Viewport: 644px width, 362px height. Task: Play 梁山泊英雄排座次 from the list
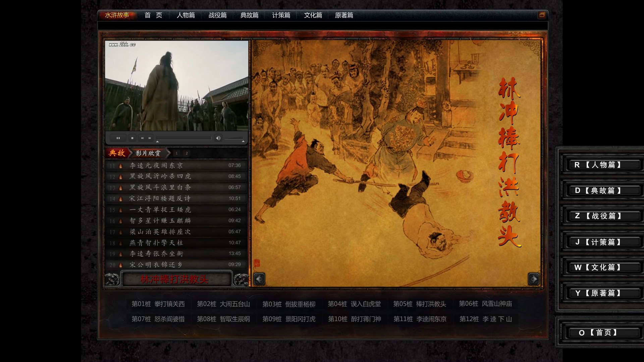pyautogui.click(x=176, y=232)
